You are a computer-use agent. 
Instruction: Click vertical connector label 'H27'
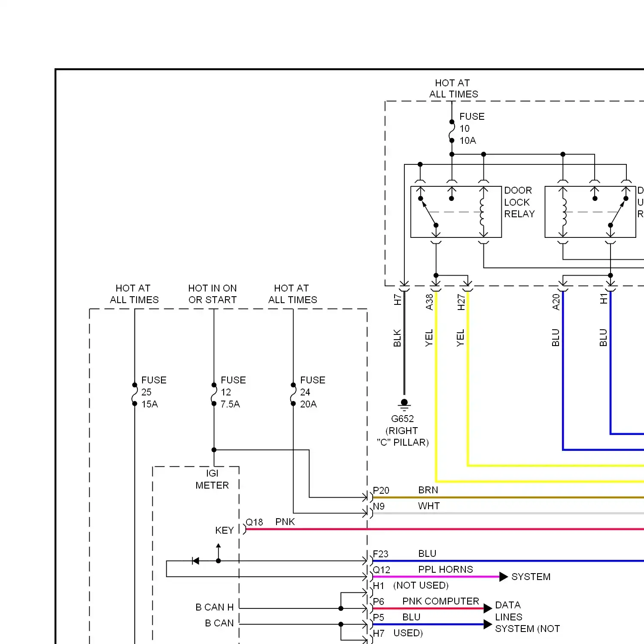461,302
